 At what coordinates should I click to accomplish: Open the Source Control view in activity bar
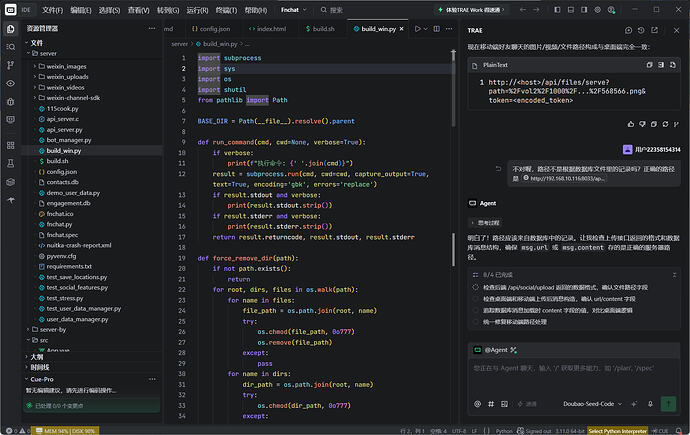(x=11, y=65)
